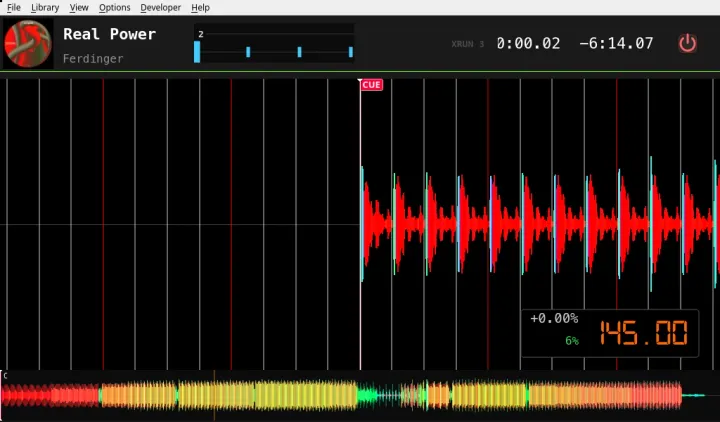The image size is (720, 422).
Task: Open the Library menu
Action: (45, 7)
